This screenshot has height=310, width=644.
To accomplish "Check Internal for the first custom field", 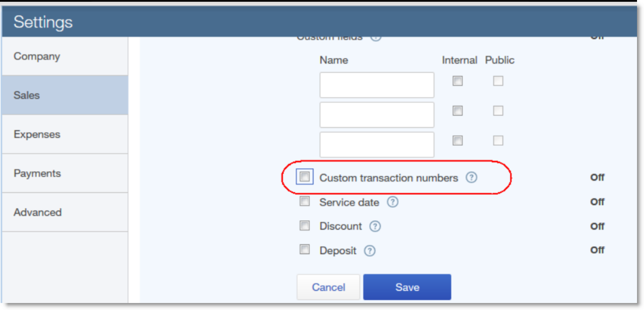I will tap(457, 81).
